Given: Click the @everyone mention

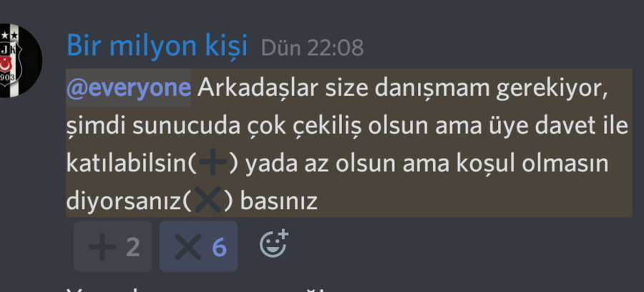Looking at the screenshot, I should click(128, 87).
